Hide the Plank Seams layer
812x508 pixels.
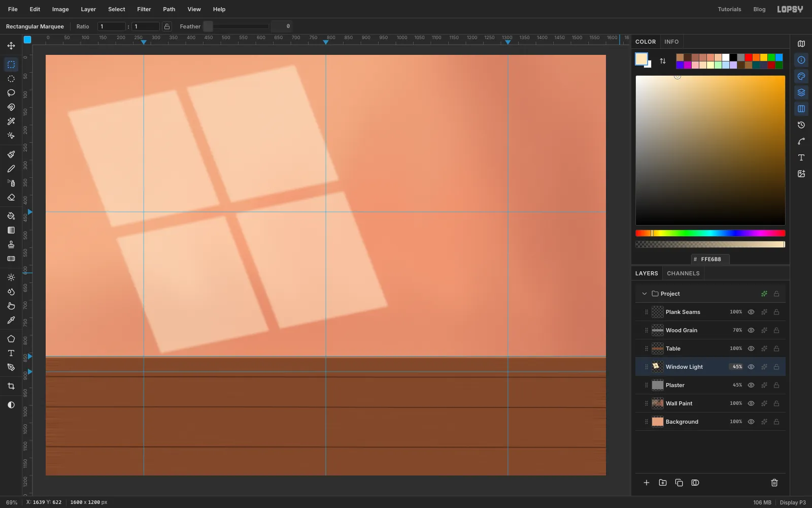[751, 312]
